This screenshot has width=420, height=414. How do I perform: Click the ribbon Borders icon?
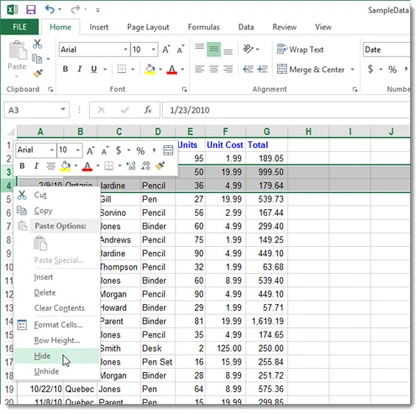122,69
